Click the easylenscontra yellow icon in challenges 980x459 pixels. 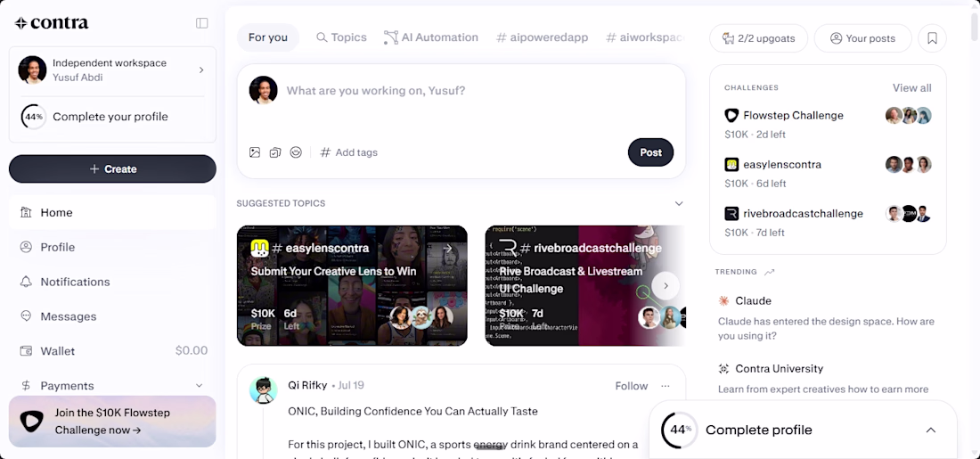pyautogui.click(x=731, y=165)
